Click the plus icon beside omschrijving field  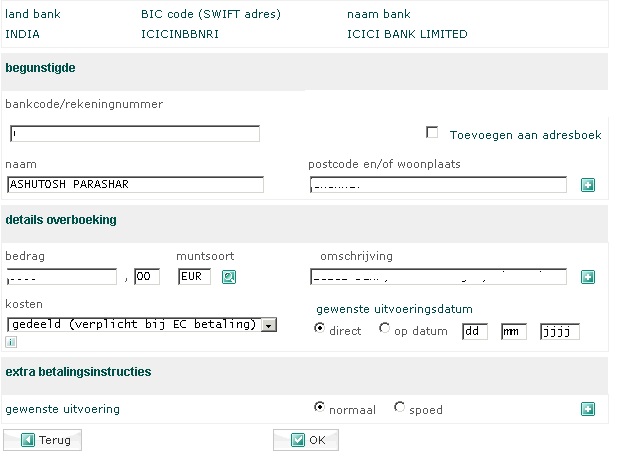(588, 277)
